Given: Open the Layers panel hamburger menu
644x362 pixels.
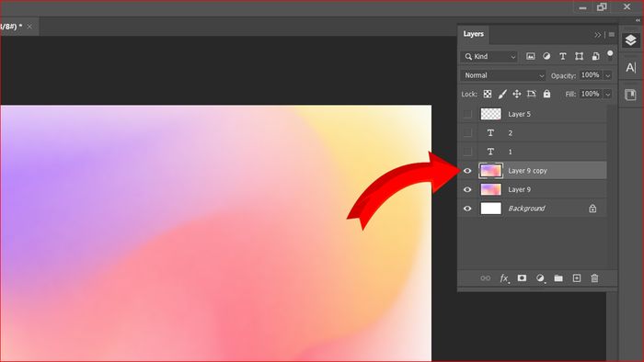Looking at the screenshot, I should tap(612, 35).
